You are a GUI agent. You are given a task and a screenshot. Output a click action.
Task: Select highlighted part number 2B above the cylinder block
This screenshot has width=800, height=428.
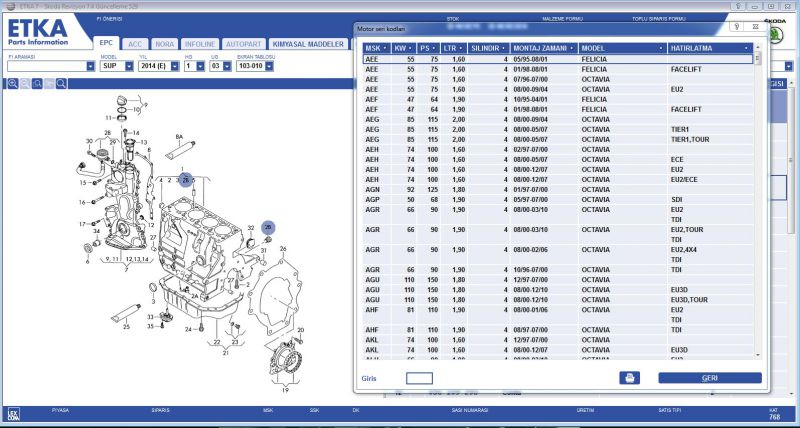pos(186,180)
